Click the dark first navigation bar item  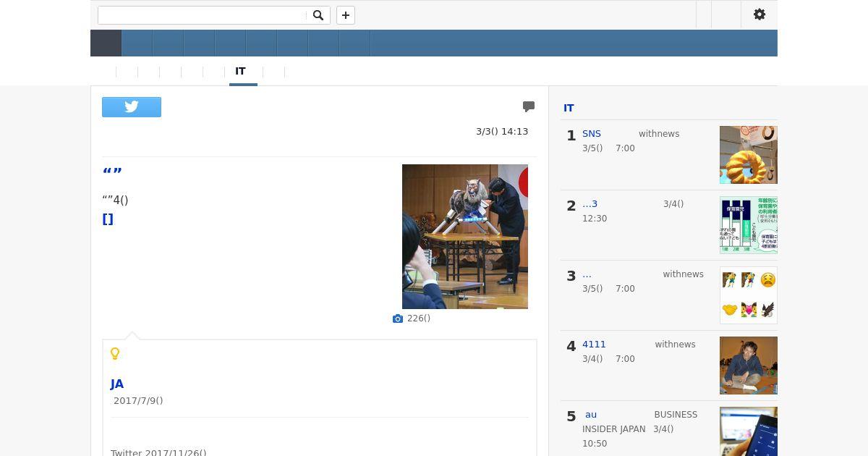tap(106, 43)
